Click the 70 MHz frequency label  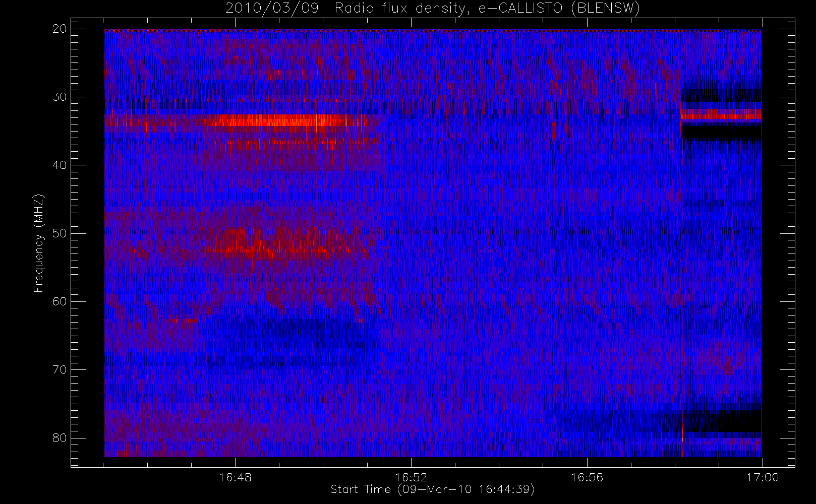pyautogui.click(x=60, y=369)
